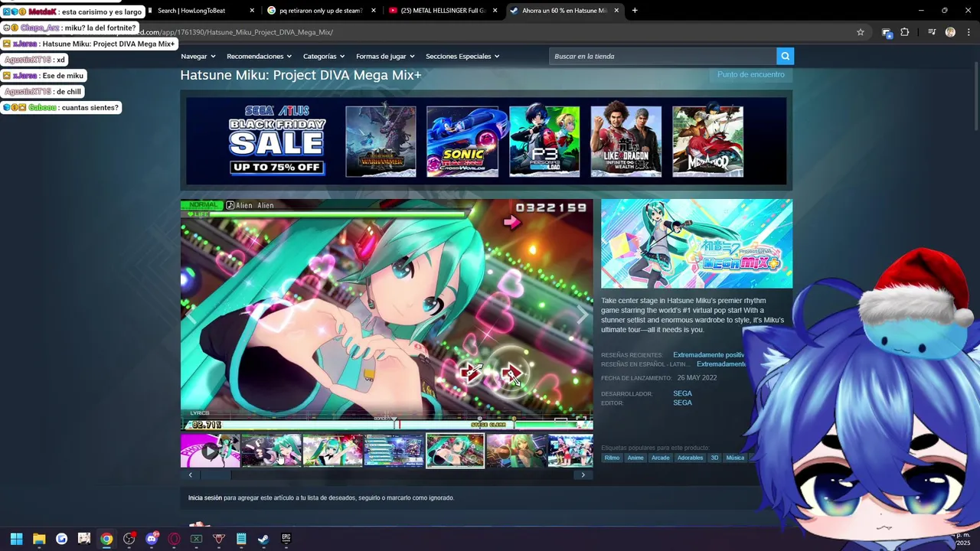
Task: Click the 'Inicia sesión' link
Action: [205, 498]
